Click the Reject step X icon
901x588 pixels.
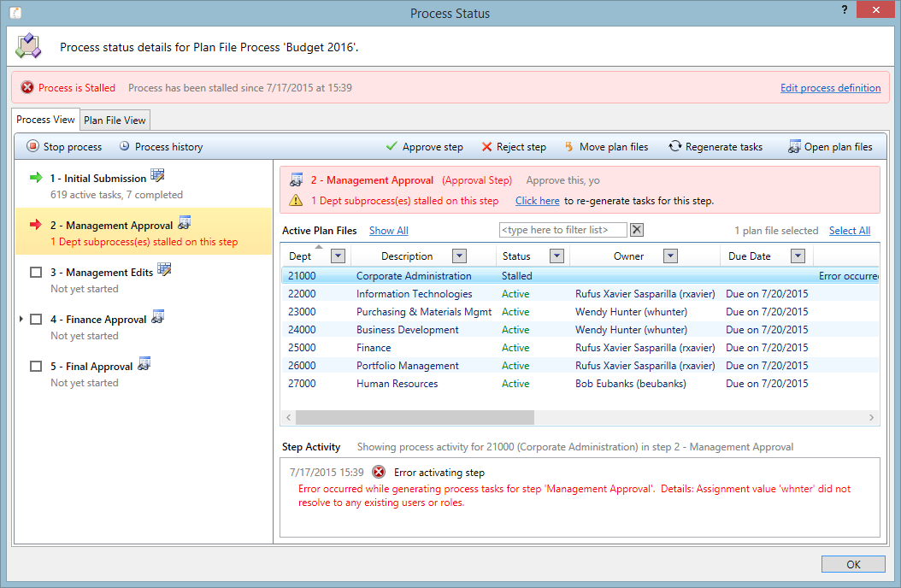click(486, 146)
